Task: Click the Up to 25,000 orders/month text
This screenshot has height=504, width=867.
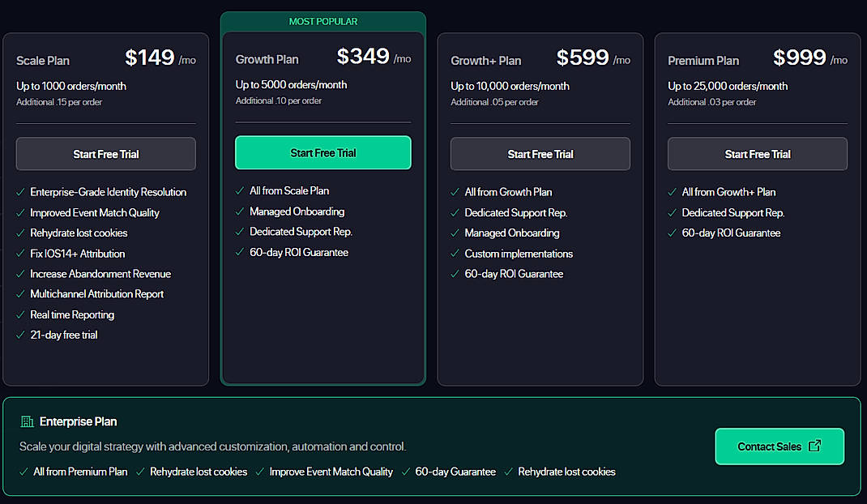Action: 727,86
